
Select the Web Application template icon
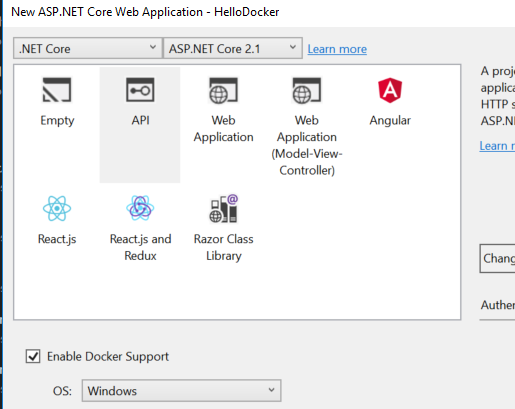223,90
